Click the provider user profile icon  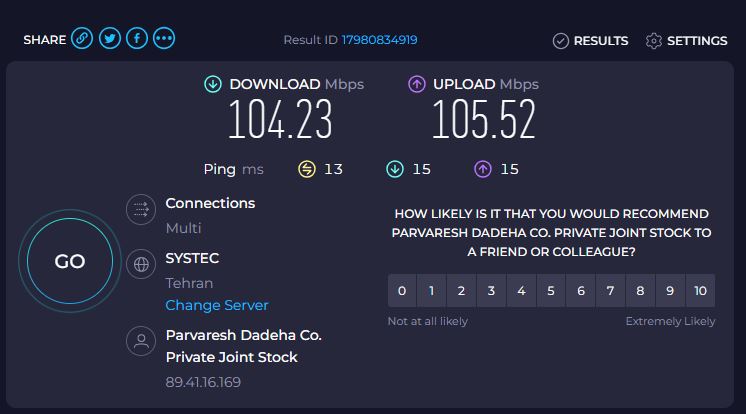click(x=141, y=341)
